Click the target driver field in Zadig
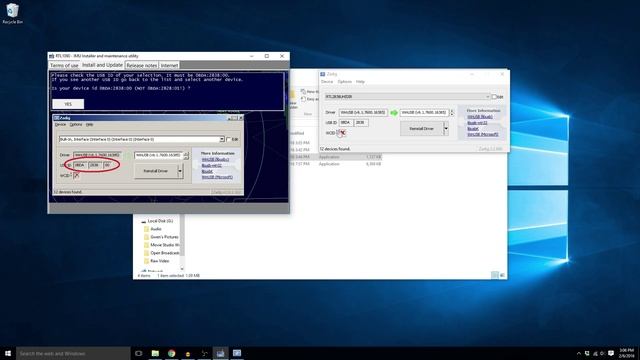The image size is (640, 360). tap(424, 113)
